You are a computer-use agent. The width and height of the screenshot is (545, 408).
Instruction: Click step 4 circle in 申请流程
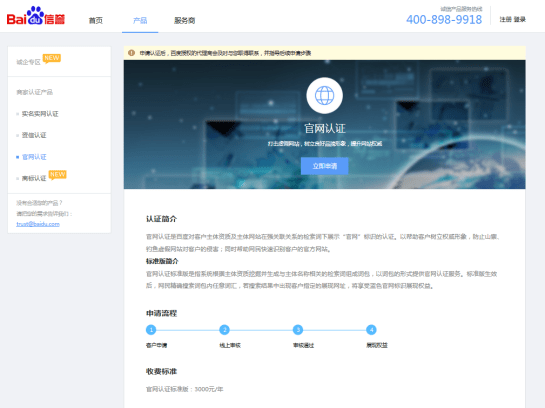pos(371,329)
